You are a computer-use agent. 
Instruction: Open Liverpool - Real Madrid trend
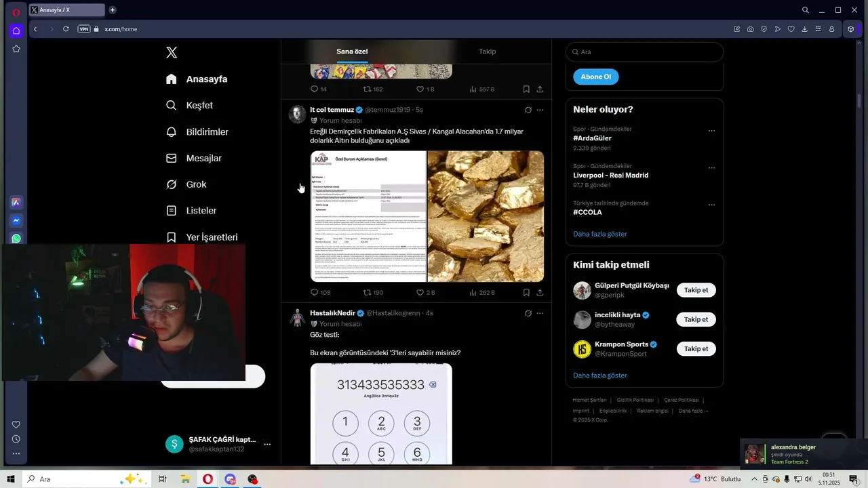click(x=610, y=176)
